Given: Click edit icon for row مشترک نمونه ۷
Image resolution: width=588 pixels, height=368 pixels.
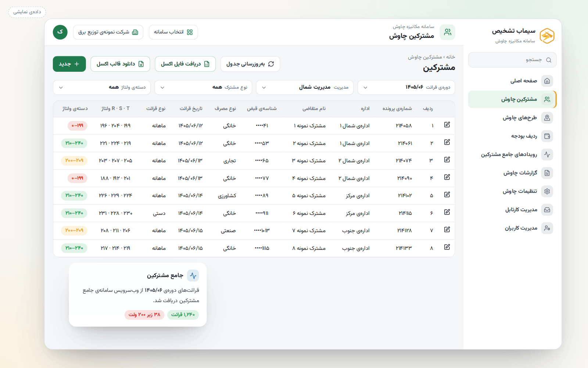Looking at the screenshot, I should click(447, 230).
